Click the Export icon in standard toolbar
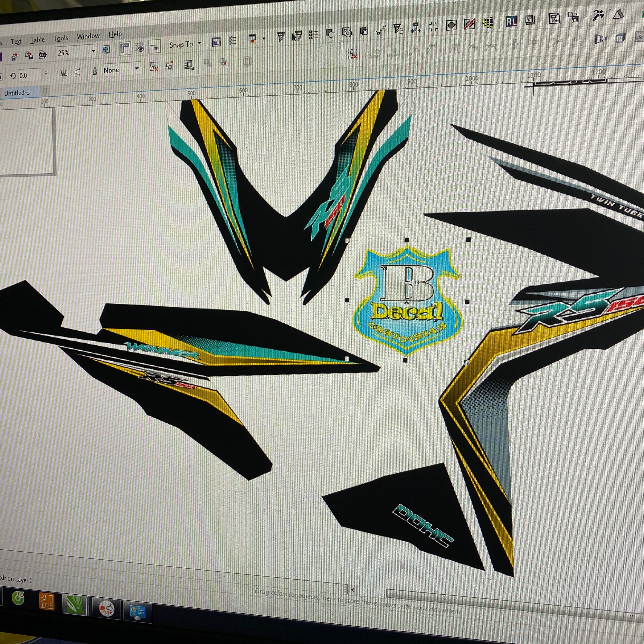 tap(29, 55)
